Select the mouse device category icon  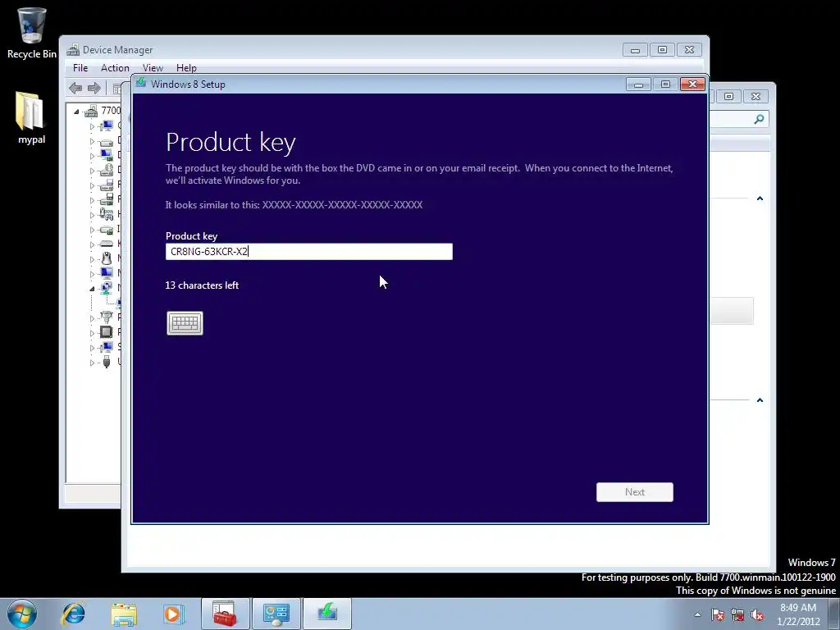tap(107, 258)
